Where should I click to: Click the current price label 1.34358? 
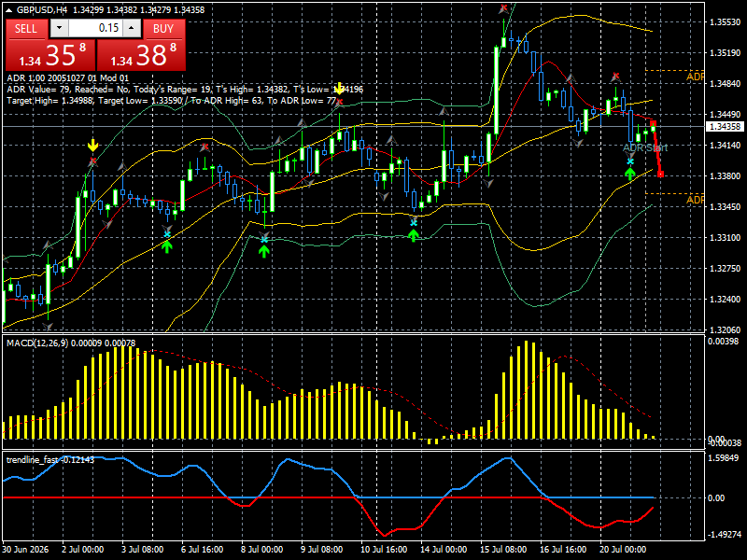pyautogui.click(x=726, y=127)
